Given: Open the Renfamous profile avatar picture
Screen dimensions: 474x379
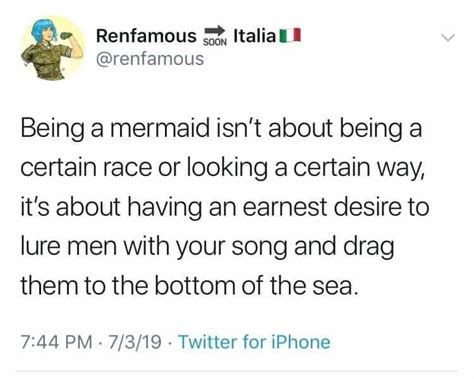Looking at the screenshot, I should pos(52,48).
